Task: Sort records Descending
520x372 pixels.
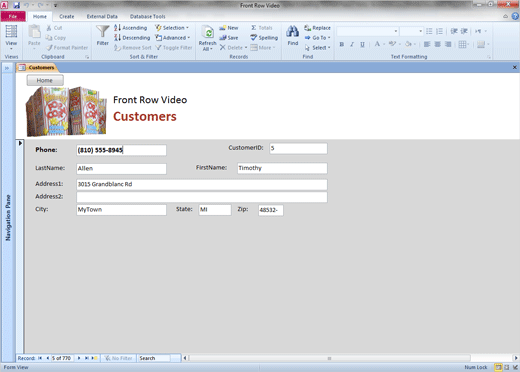Action: tap(132, 38)
